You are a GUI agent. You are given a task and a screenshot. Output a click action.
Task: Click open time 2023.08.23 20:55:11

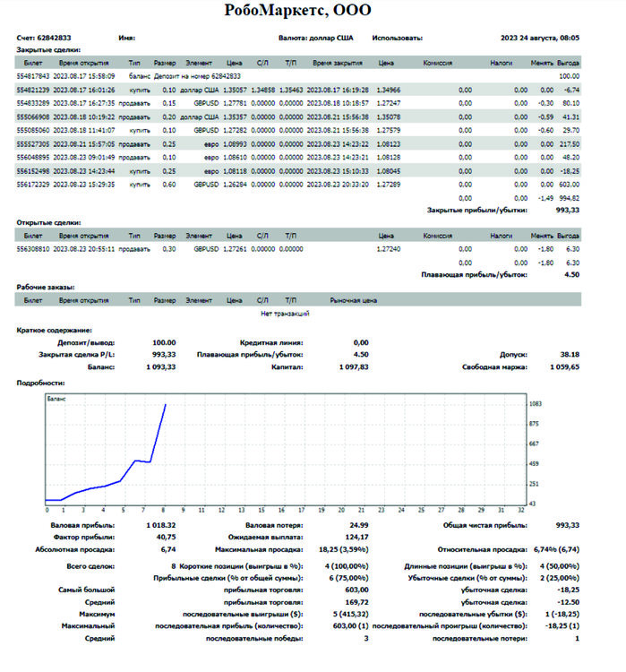(x=84, y=249)
